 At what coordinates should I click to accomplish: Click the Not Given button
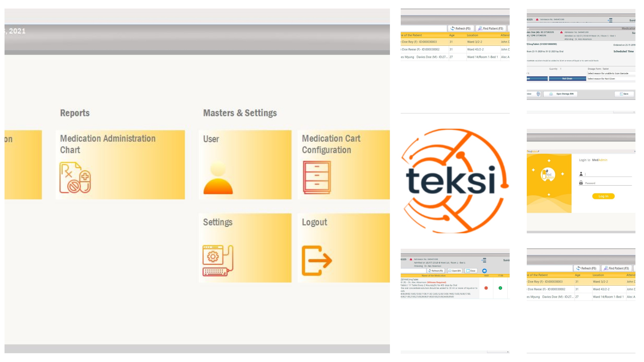pyautogui.click(x=567, y=79)
